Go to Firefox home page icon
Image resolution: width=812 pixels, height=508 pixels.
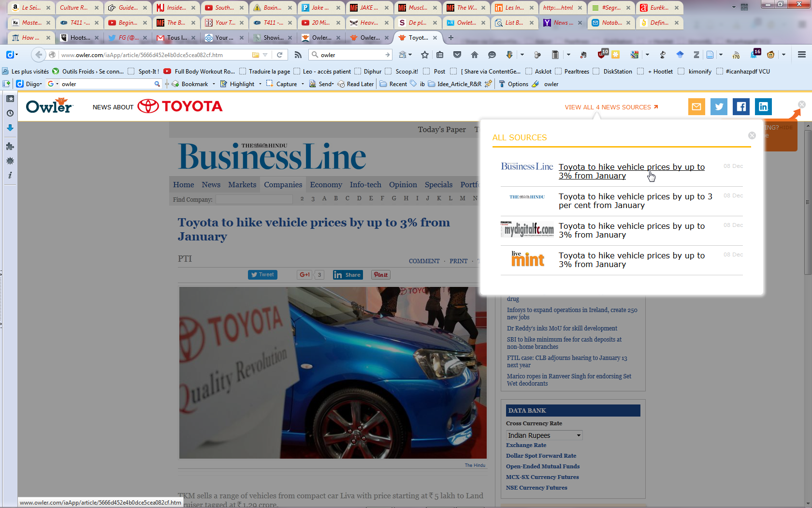click(475, 55)
